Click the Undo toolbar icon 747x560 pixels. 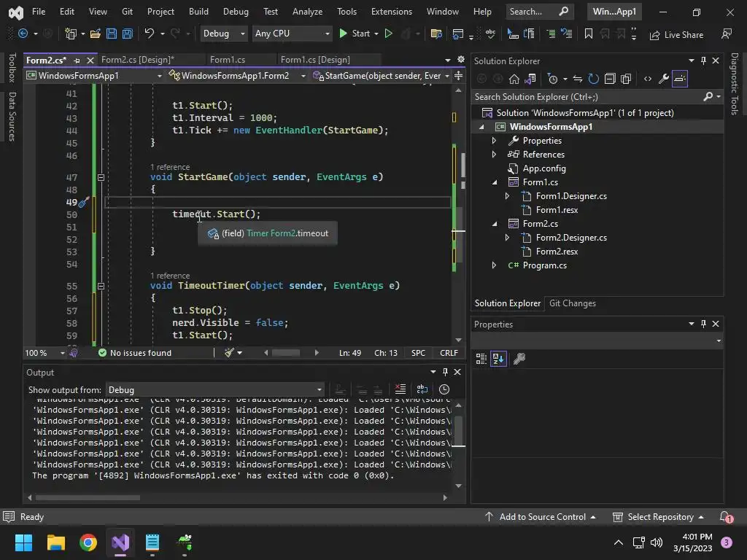click(150, 34)
